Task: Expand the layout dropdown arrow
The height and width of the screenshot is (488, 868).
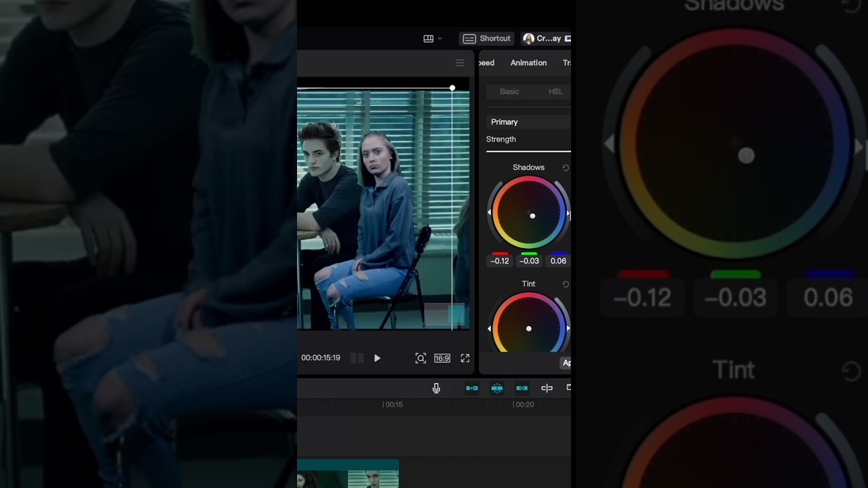Action: point(439,39)
